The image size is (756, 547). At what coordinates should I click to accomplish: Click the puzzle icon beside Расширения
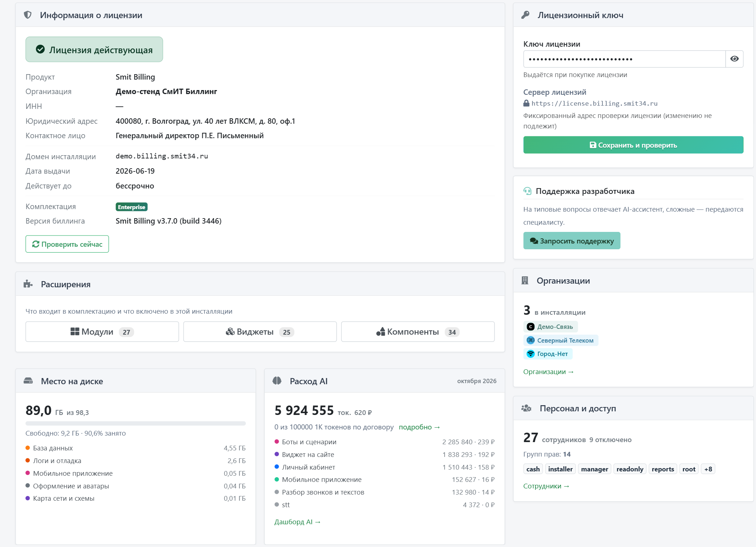point(28,284)
